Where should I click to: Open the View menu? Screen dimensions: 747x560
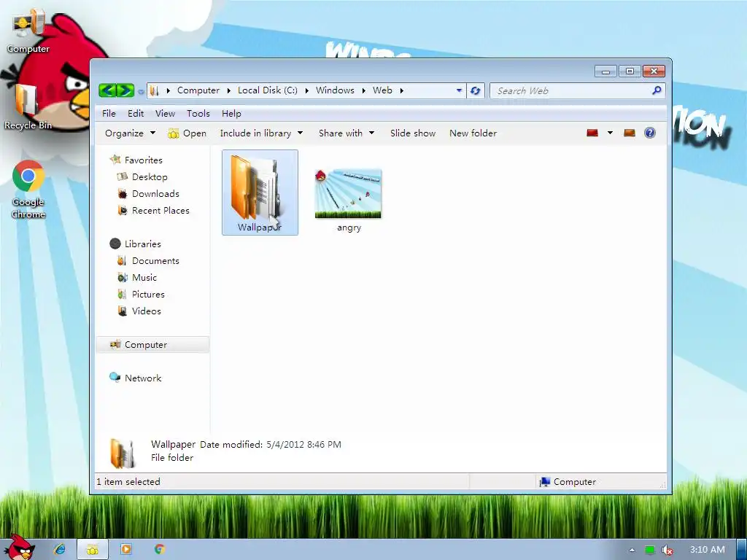(165, 113)
